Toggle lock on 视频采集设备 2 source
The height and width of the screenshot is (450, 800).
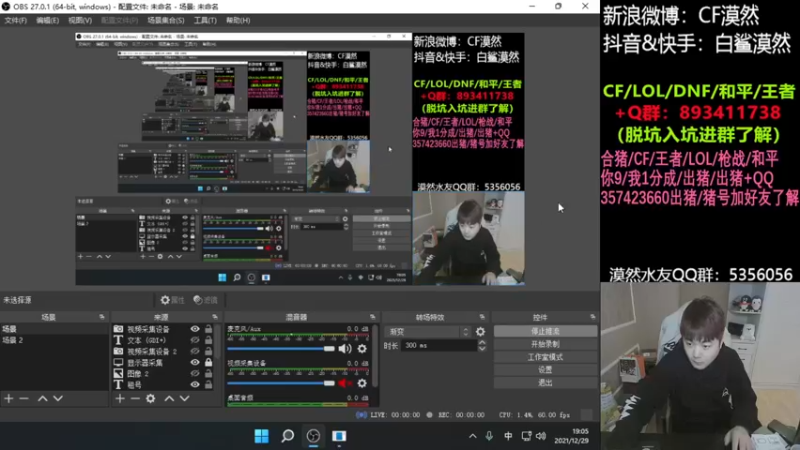coord(208,352)
